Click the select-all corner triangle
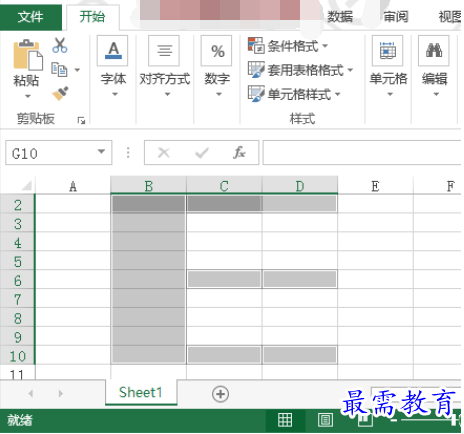Image resolution: width=464 pixels, height=434 pixels. tap(26, 185)
